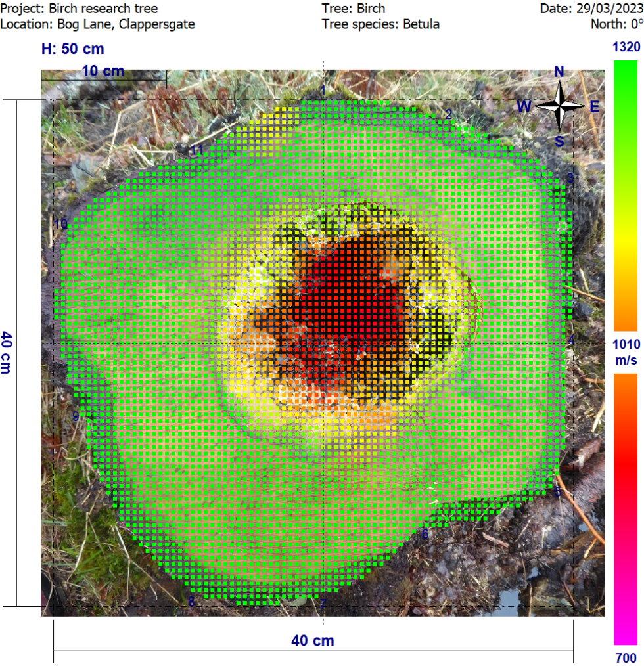
Task: Click the compass rose icon
Action: pyautogui.click(x=561, y=105)
